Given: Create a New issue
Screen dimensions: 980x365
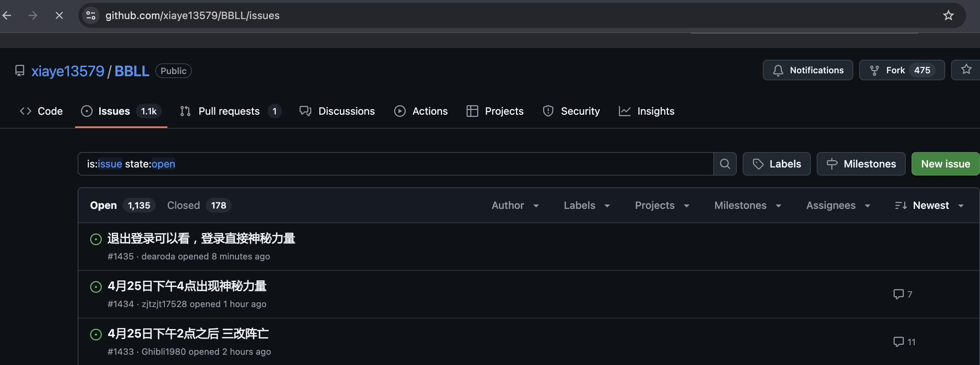Looking at the screenshot, I should [945, 164].
